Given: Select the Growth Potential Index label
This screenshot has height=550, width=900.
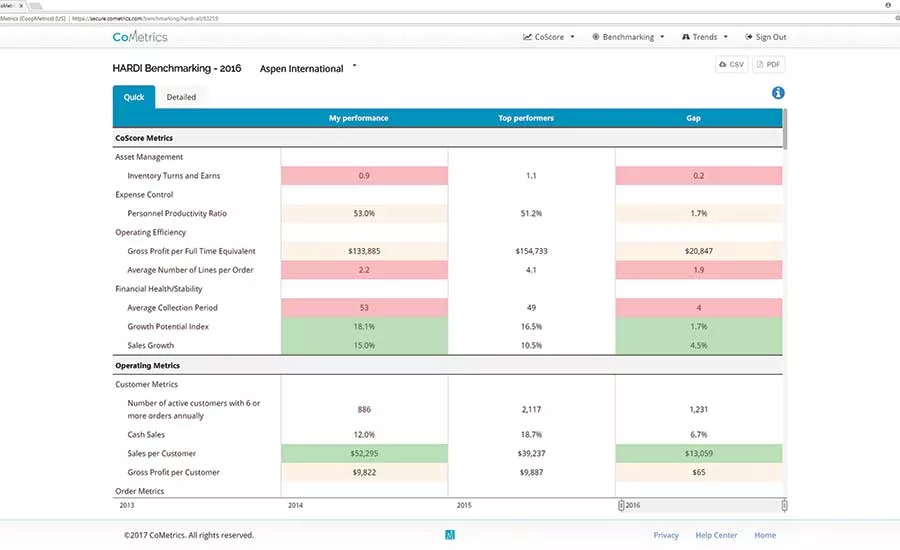Looking at the screenshot, I should 168,326.
